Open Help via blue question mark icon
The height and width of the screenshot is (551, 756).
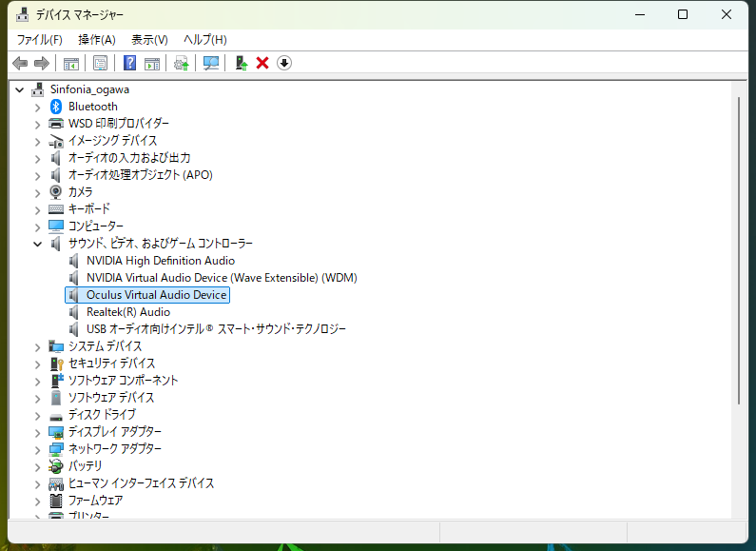(130, 63)
